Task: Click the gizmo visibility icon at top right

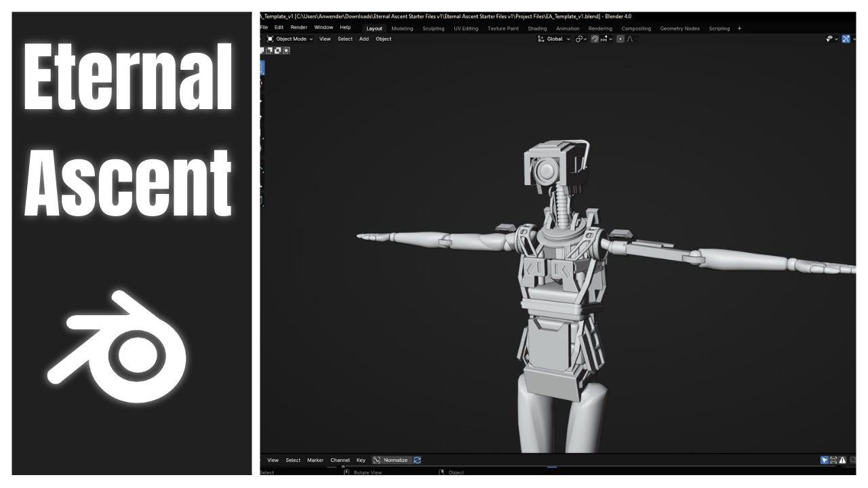Action: [846, 39]
